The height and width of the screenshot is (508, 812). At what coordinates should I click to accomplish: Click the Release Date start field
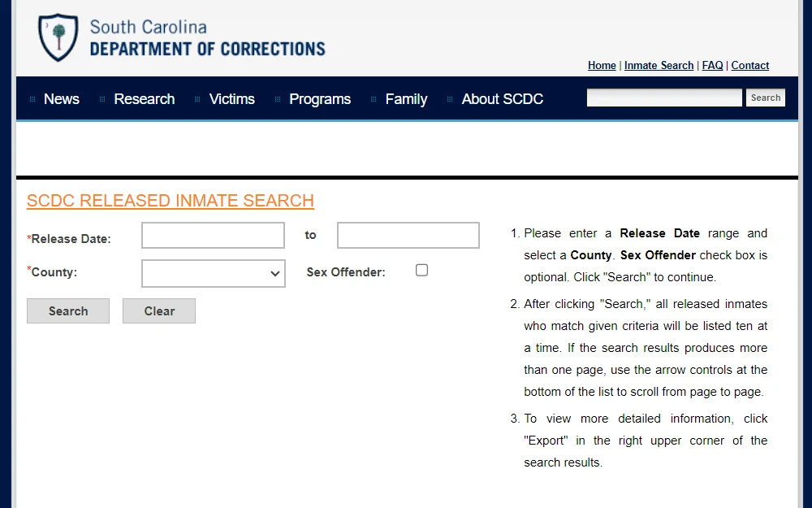pos(213,236)
